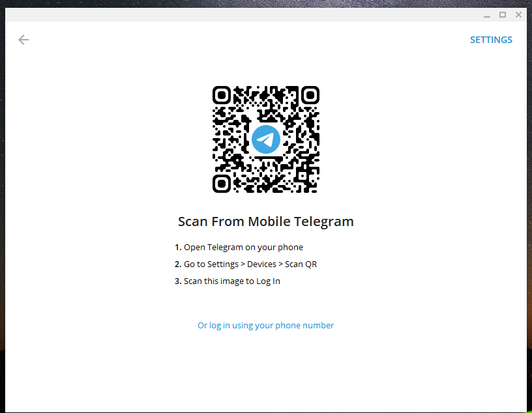
Task: Click step 'Scan this image to Log In'
Action: [x=228, y=281]
